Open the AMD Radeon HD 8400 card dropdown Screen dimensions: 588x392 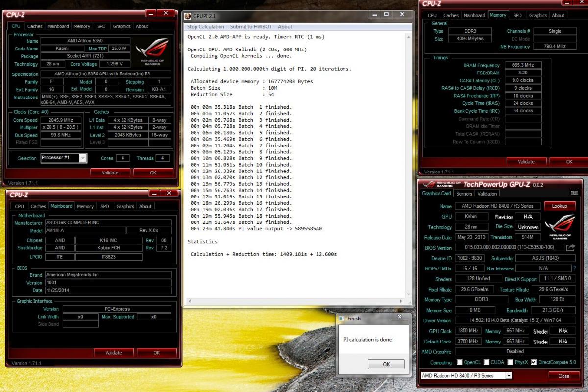tap(509, 376)
